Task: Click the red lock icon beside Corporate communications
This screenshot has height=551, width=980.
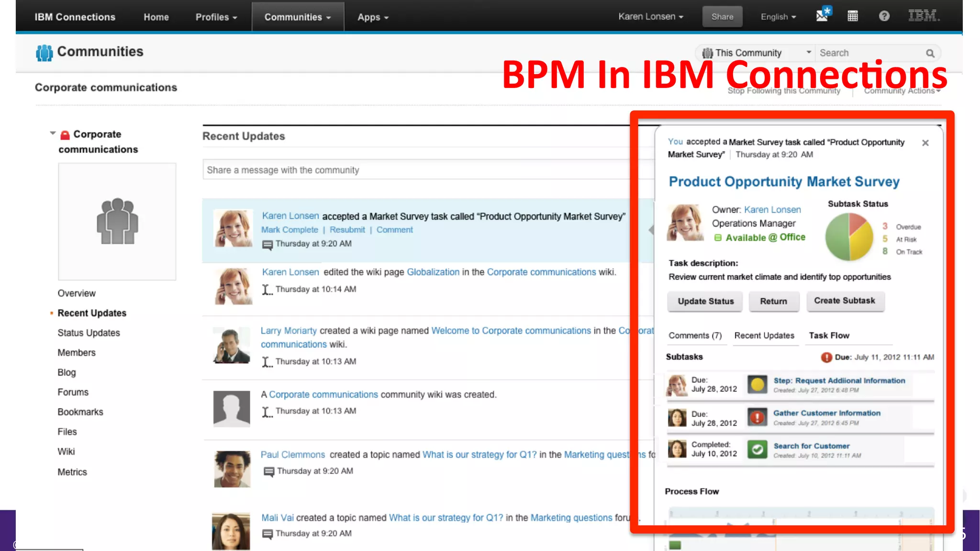Action: pos(65,135)
